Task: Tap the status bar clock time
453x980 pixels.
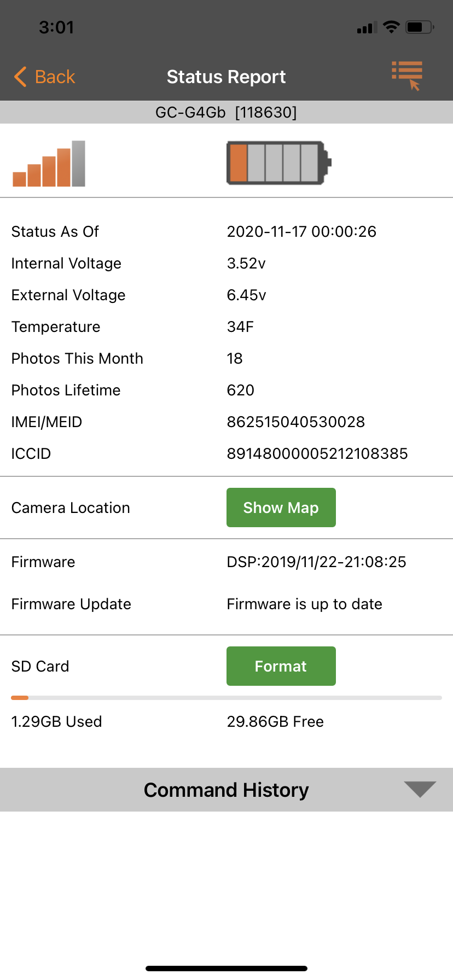Action: (x=56, y=27)
